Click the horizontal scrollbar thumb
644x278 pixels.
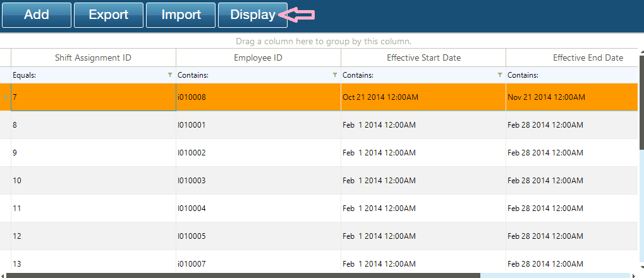(243, 275)
